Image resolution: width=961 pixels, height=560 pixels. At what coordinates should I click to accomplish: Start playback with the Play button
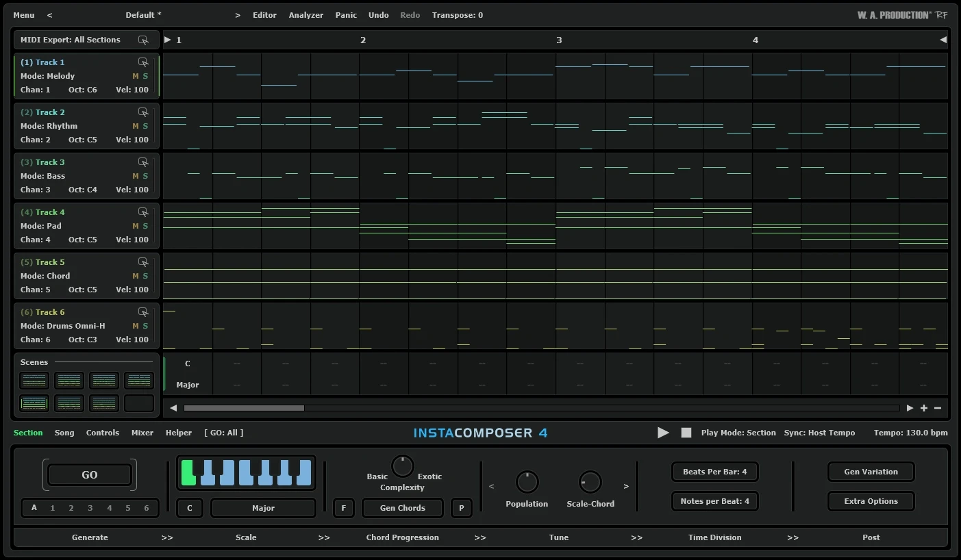(663, 433)
